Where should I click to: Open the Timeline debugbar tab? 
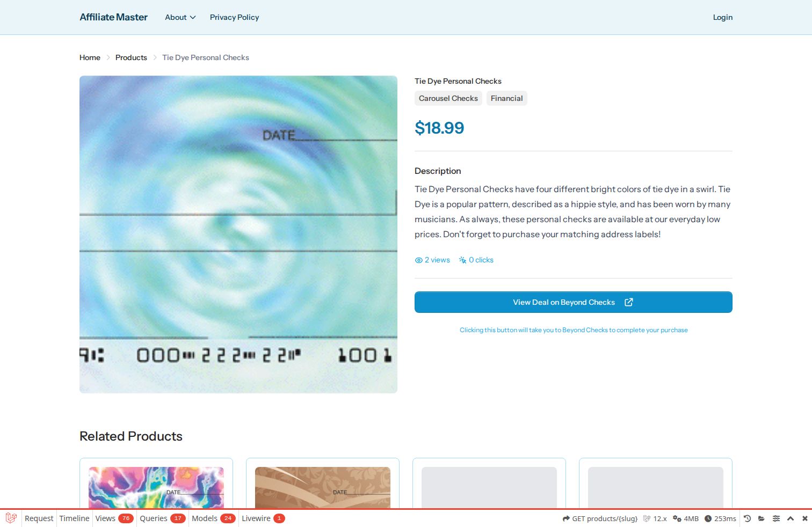click(x=74, y=518)
